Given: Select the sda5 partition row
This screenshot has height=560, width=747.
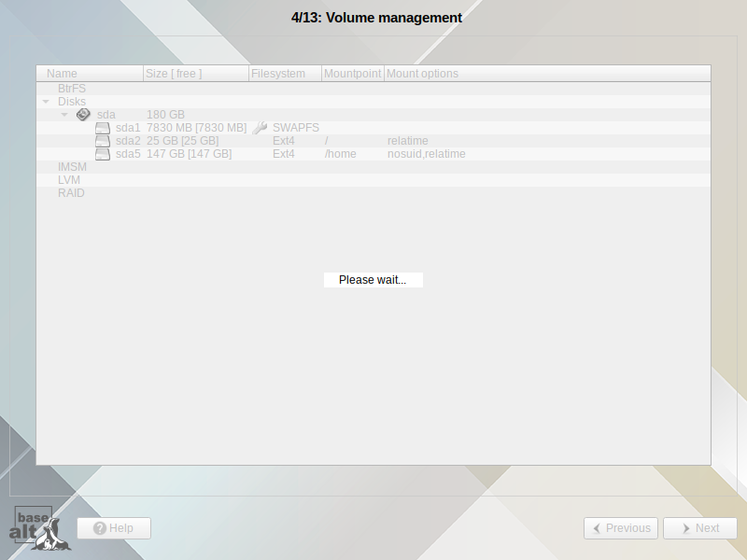Looking at the screenshot, I should coord(373,154).
